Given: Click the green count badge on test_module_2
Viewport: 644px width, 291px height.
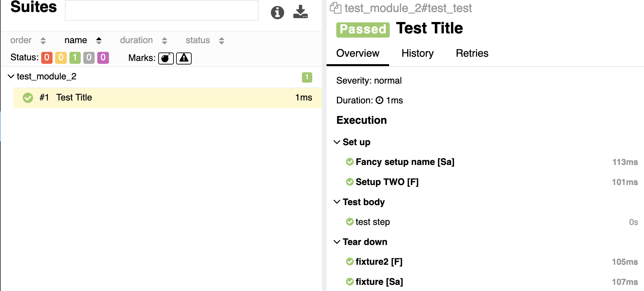Looking at the screenshot, I should pyautogui.click(x=307, y=77).
